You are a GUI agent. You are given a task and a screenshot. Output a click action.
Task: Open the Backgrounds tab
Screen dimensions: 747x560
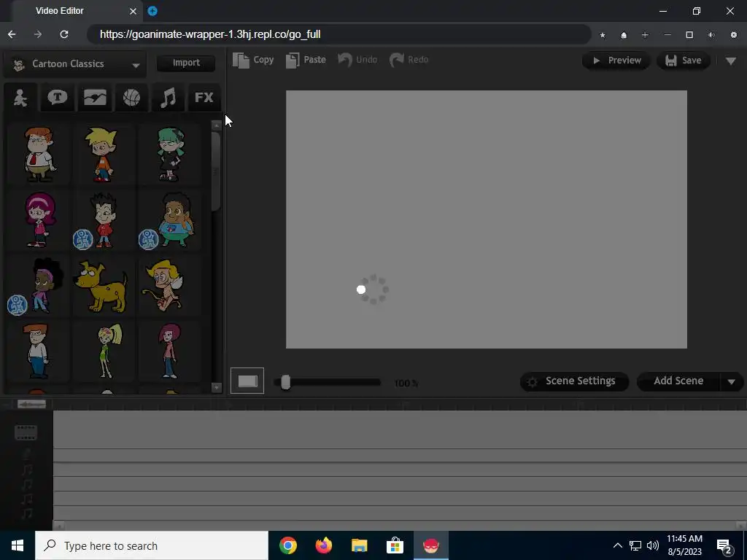coord(94,98)
